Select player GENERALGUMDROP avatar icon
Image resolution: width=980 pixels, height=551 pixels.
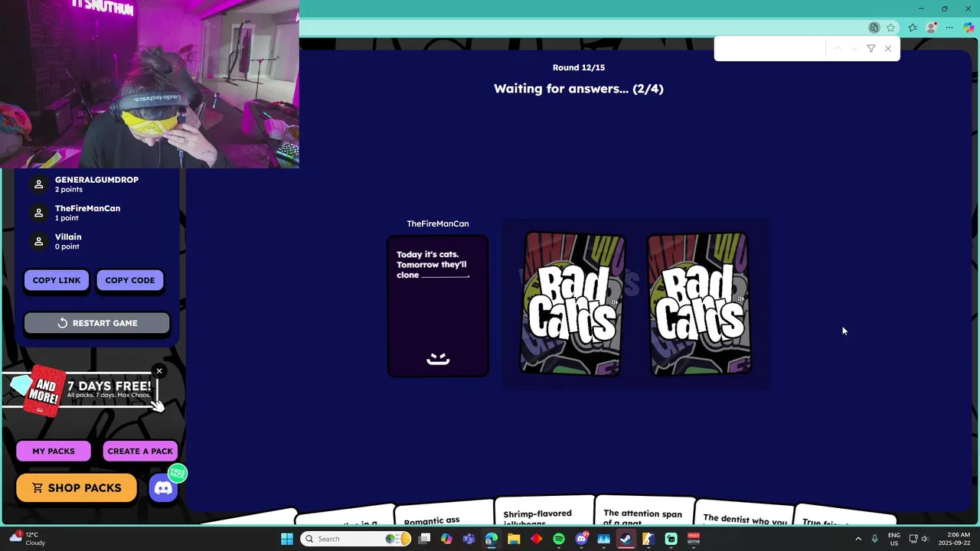pos(39,184)
